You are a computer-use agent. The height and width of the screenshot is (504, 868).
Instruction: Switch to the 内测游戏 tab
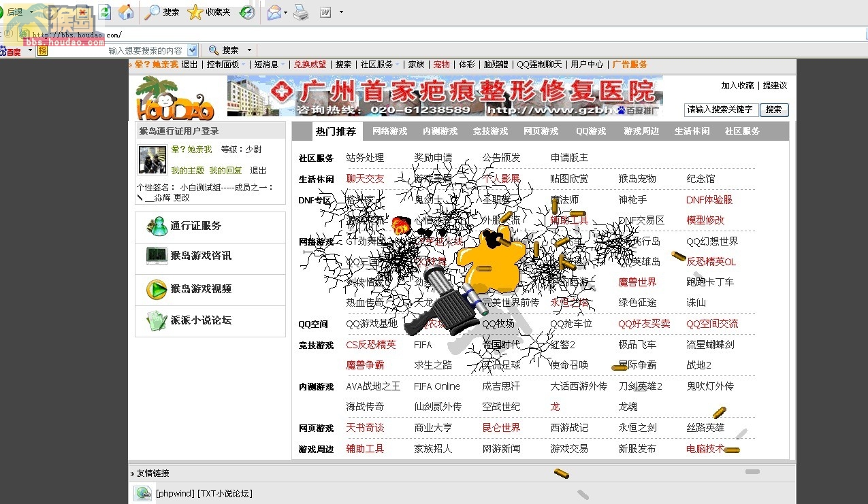coord(440,131)
